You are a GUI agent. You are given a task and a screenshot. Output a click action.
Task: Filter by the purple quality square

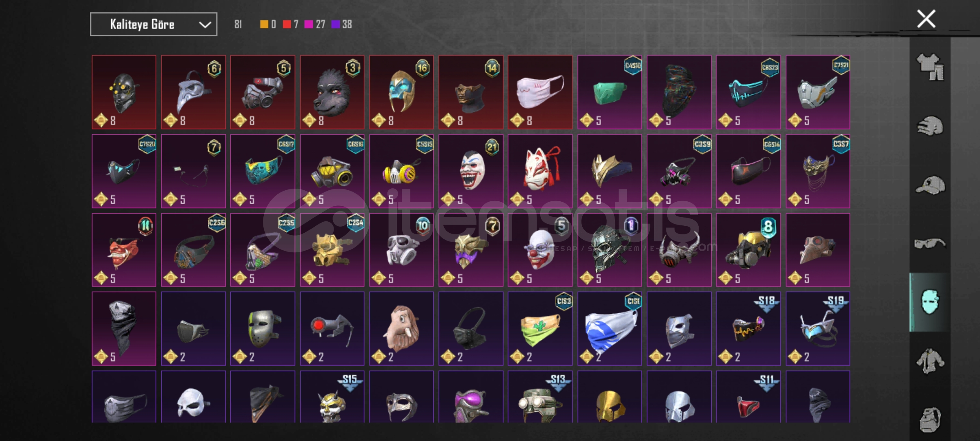(x=335, y=24)
